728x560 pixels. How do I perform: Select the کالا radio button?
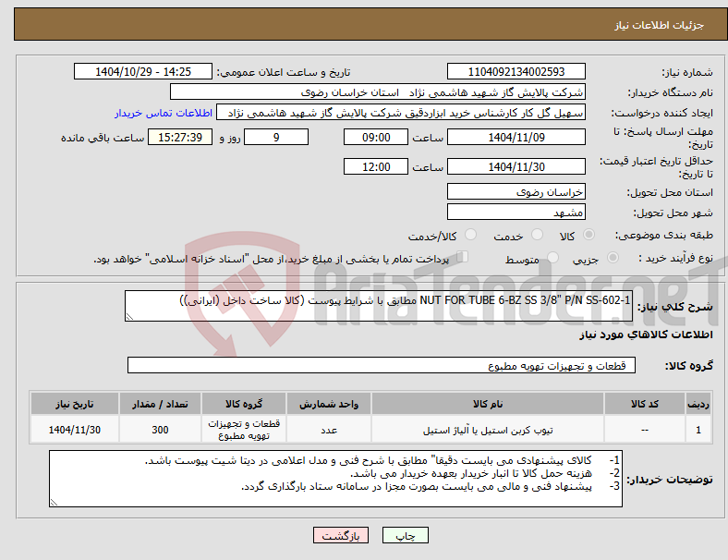coord(588,235)
